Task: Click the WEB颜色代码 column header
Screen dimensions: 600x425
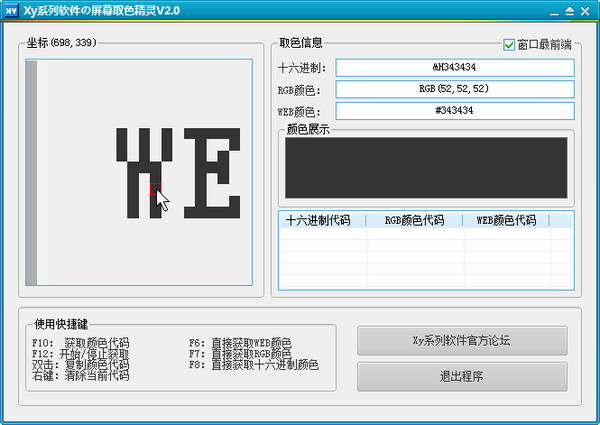Action: (506, 220)
